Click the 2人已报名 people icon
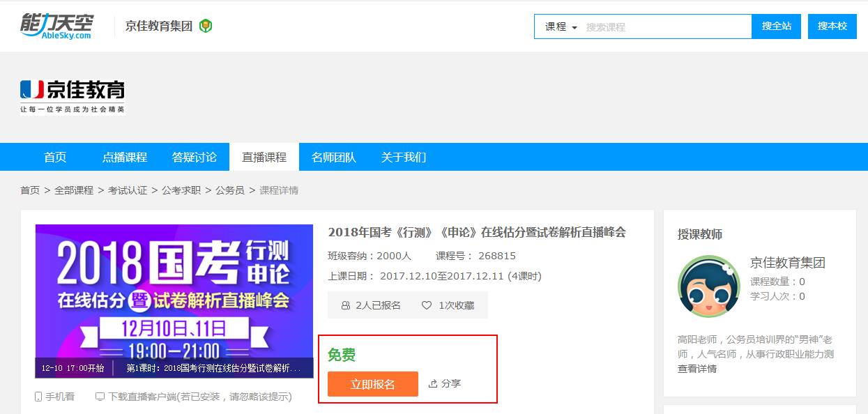This screenshot has height=414, width=868. point(346,305)
